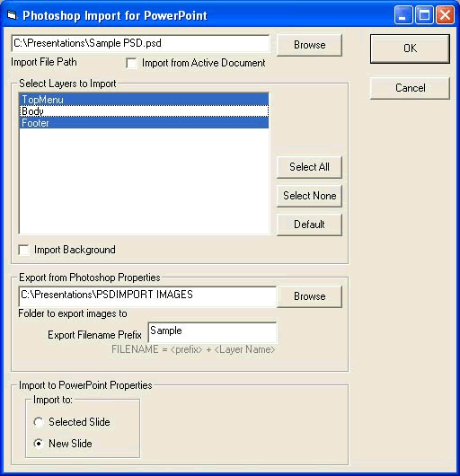
Task: Click the Export Filename Prefix field
Action: pyautogui.click(x=212, y=332)
